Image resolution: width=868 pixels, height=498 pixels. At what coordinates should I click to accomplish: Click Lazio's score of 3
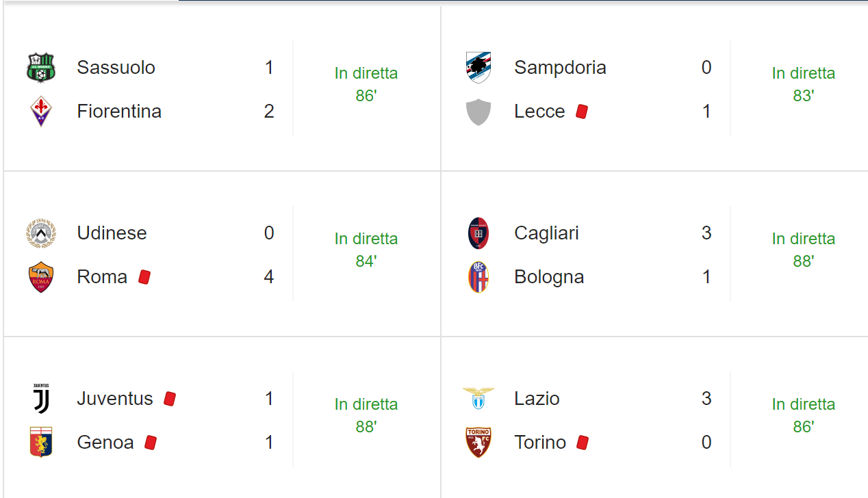tap(706, 399)
